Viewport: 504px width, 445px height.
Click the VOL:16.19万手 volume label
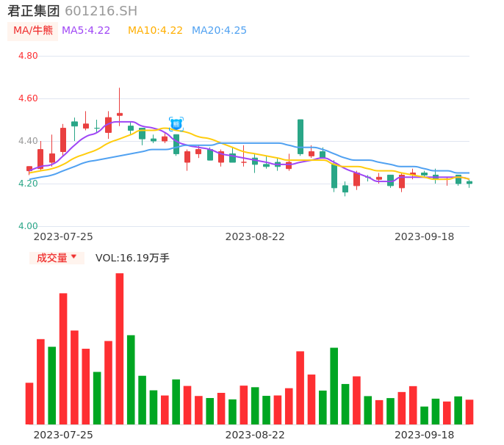click(x=132, y=258)
